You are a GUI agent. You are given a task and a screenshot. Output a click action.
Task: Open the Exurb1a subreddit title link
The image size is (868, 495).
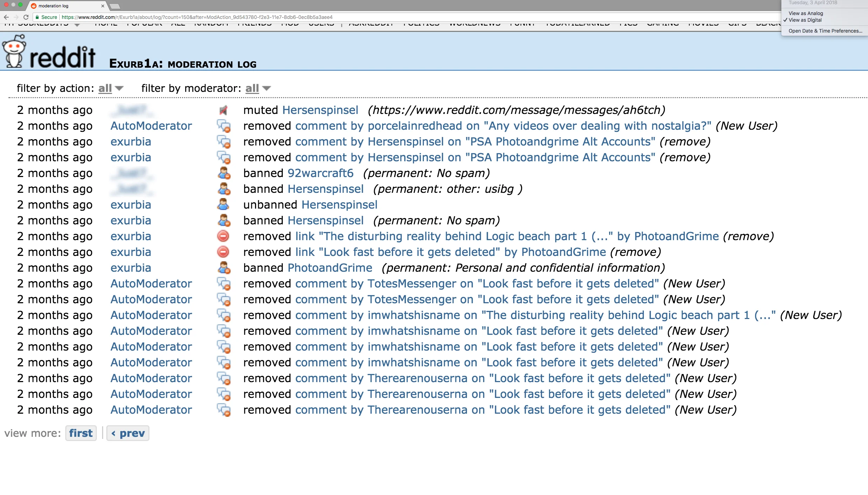(x=136, y=64)
